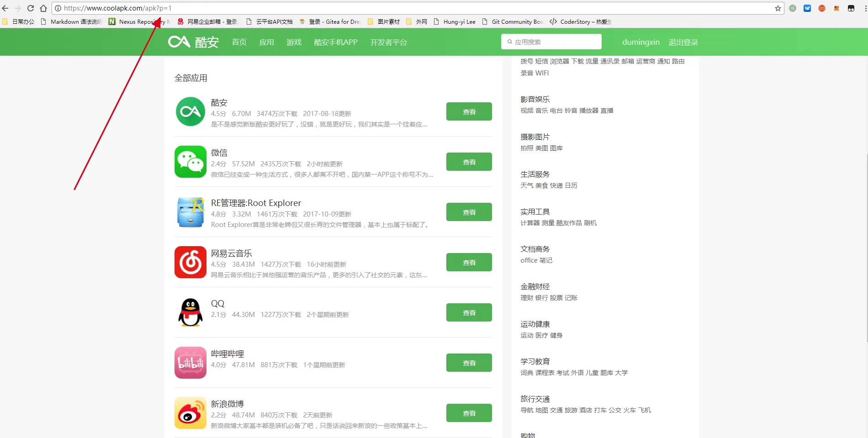The image size is (868, 438).
Task: Open the 图片素材 bookmark folder
Action: [384, 21]
